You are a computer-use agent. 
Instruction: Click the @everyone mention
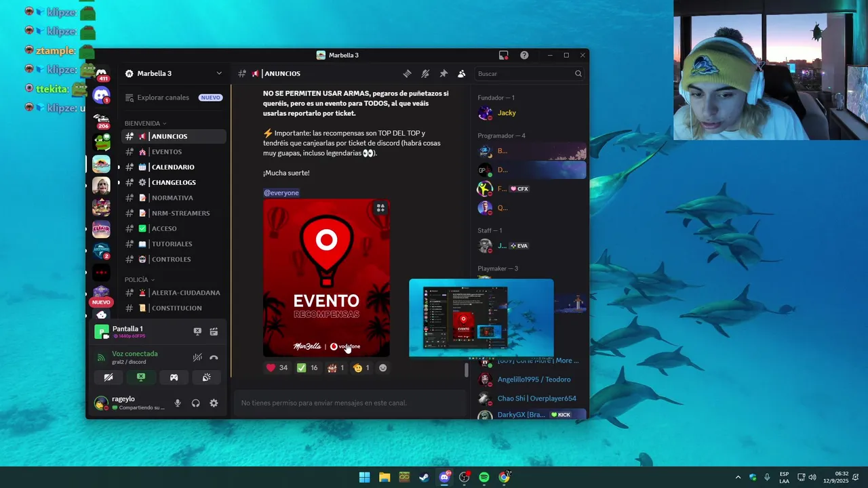(281, 193)
